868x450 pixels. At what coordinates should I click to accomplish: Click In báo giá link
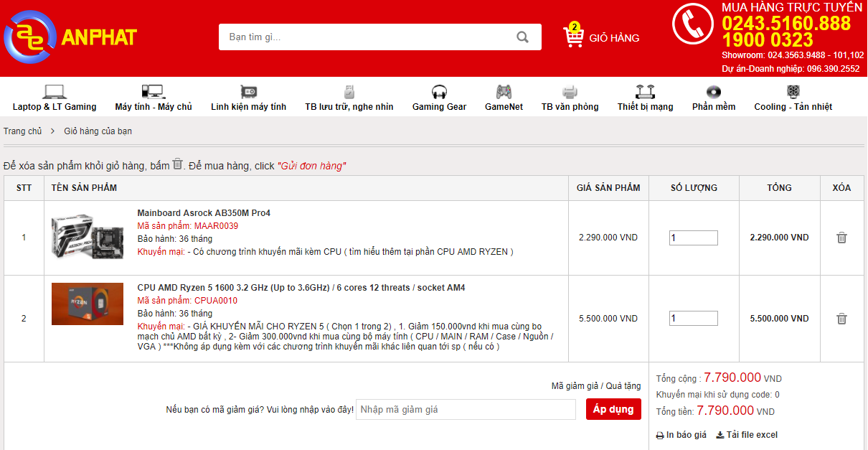(687, 435)
